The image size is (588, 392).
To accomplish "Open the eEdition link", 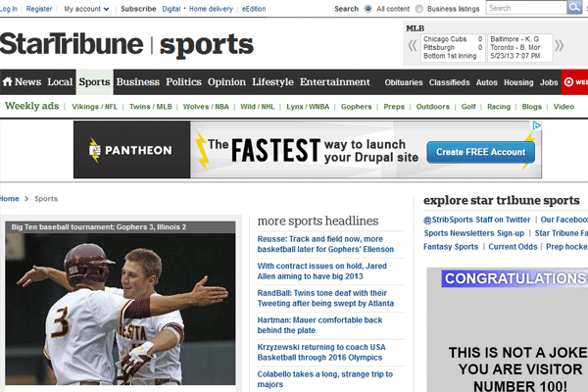I will coord(254,9).
